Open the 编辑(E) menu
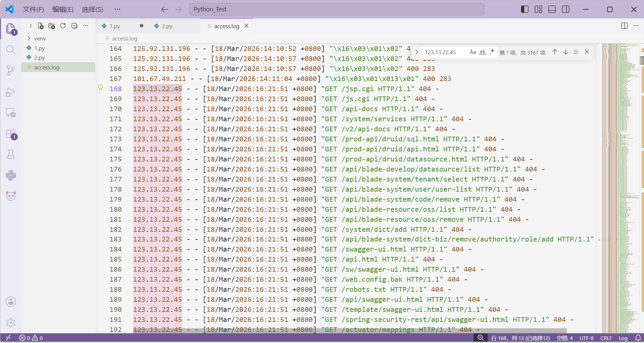 63,9
